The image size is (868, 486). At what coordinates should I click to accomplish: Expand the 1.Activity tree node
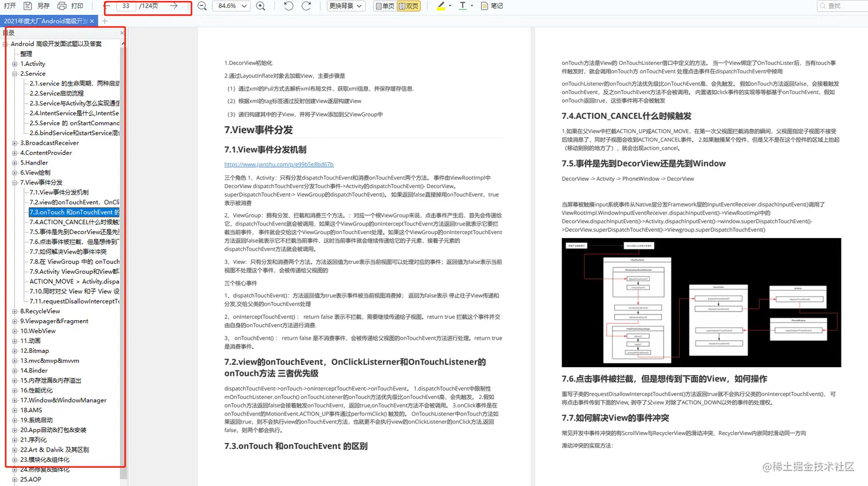point(15,64)
